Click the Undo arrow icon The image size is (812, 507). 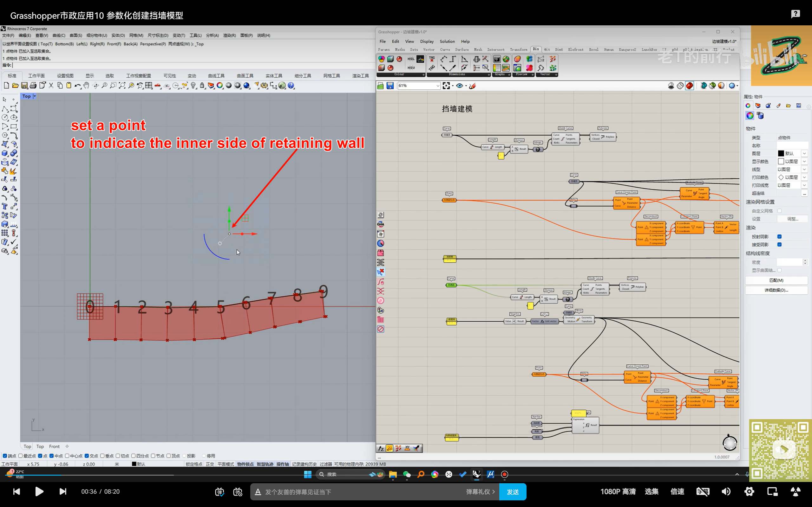(77, 86)
